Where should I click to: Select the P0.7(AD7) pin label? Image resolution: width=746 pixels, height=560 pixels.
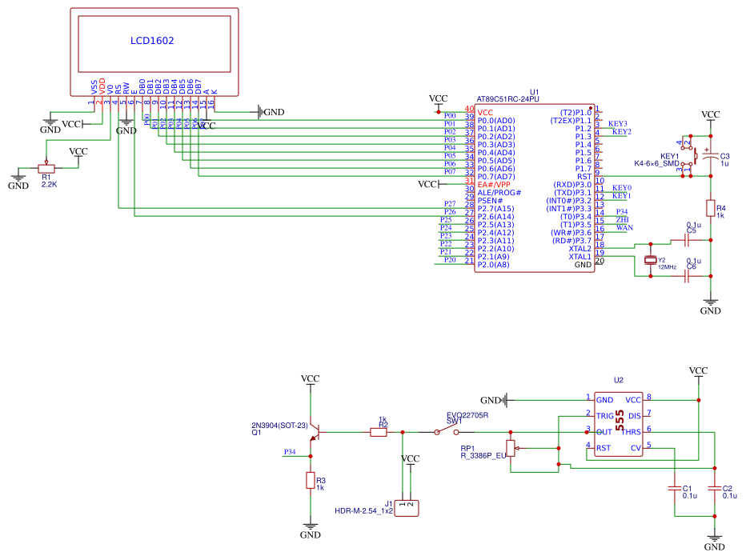click(496, 176)
